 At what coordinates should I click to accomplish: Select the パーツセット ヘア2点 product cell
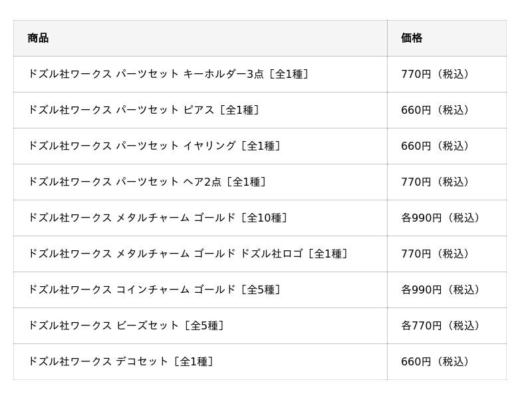[146, 182]
